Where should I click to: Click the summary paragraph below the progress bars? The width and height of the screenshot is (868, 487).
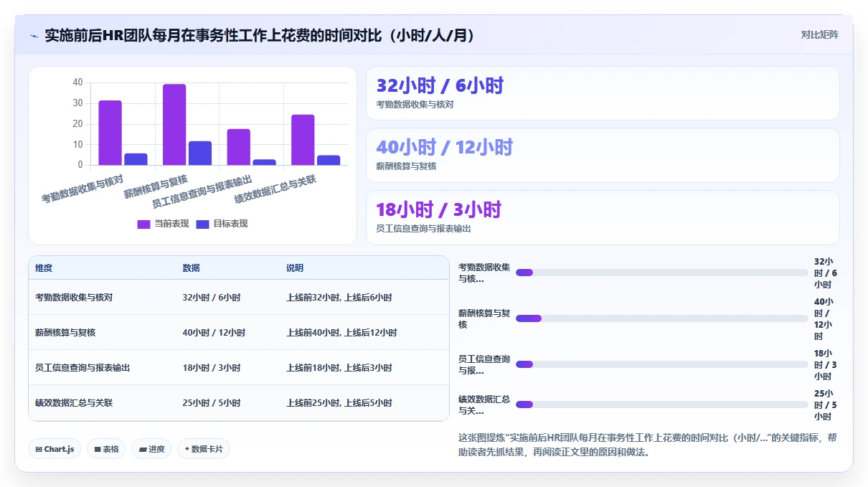pyautogui.click(x=648, y=445)
